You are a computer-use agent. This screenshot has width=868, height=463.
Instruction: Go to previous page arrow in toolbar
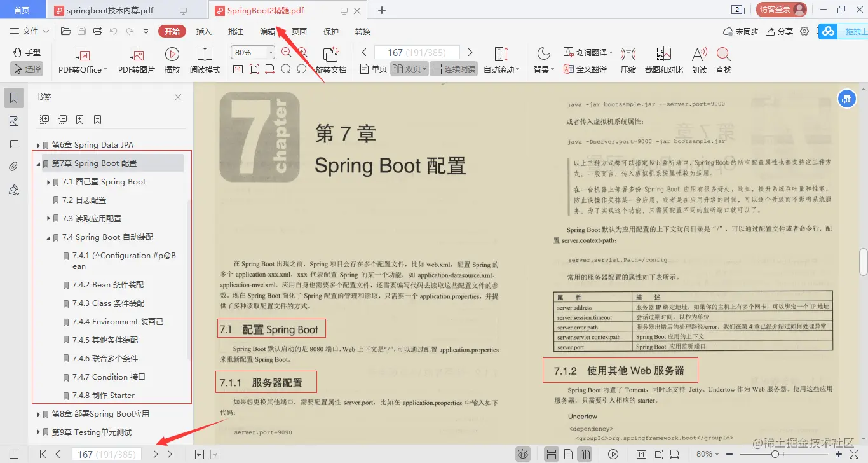[x=364, y=52]
